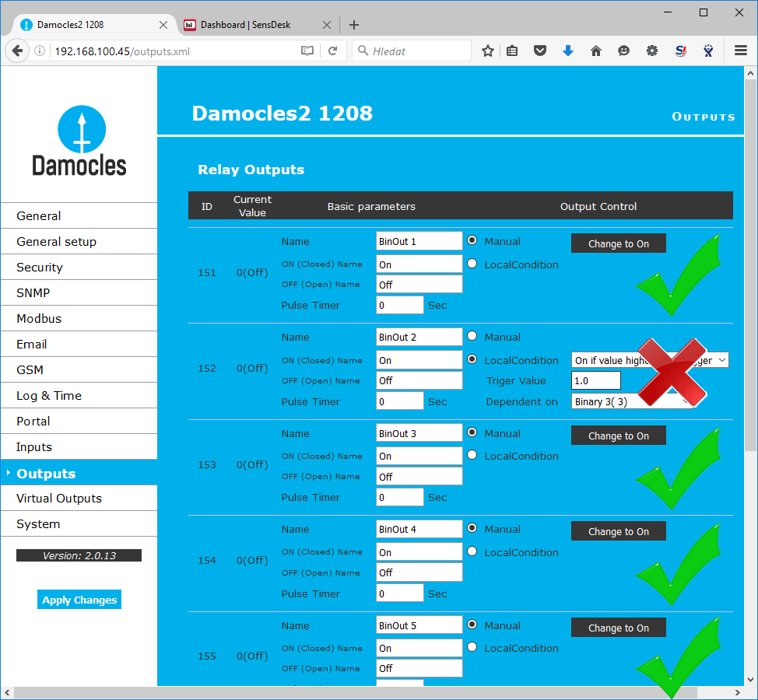Click the address bar URL
This screenshot has height=700, width=758.
click(x=122, y=51)
